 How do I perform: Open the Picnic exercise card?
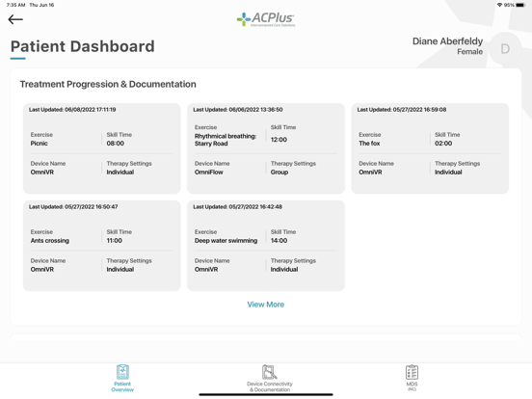coord(102,148)
